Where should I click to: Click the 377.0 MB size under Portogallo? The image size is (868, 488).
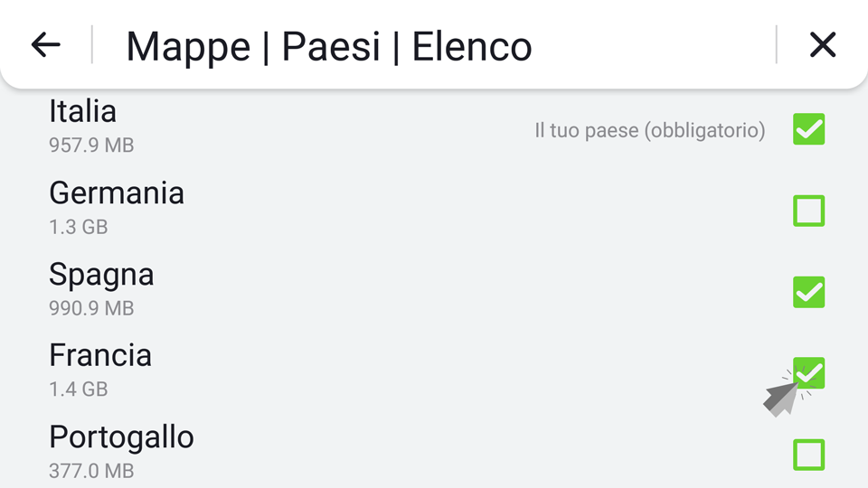(91, 471)
